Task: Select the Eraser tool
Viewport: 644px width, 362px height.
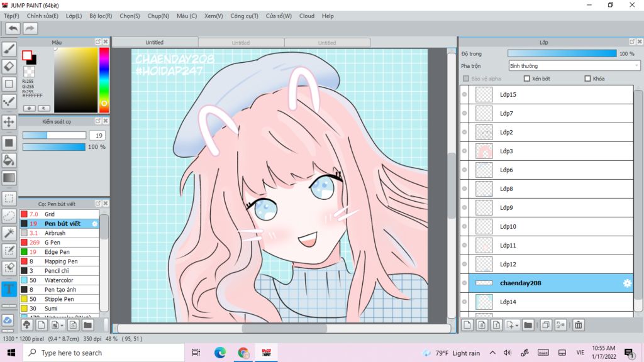Action: [x=9, y=66]
